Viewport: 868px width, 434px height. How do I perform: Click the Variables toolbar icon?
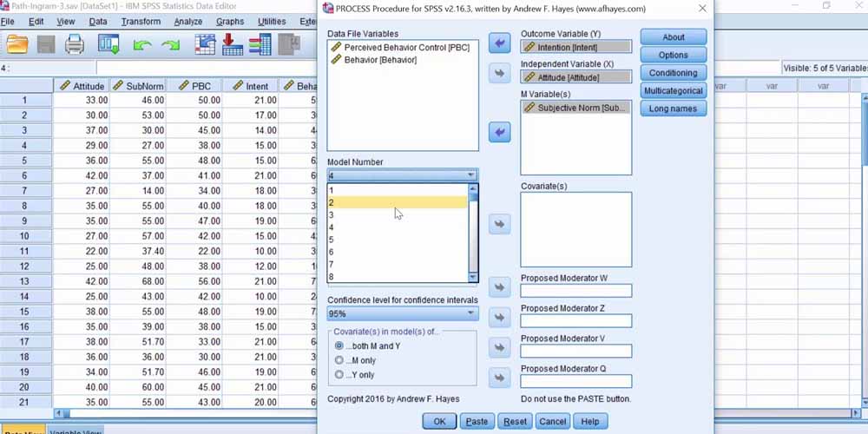pyautogui.click(x=260, y=44)
